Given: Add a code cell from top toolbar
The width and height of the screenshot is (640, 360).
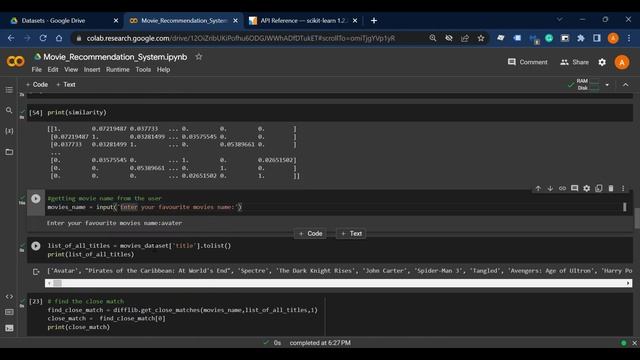Looking at the screenshot, I should point(37,84).
